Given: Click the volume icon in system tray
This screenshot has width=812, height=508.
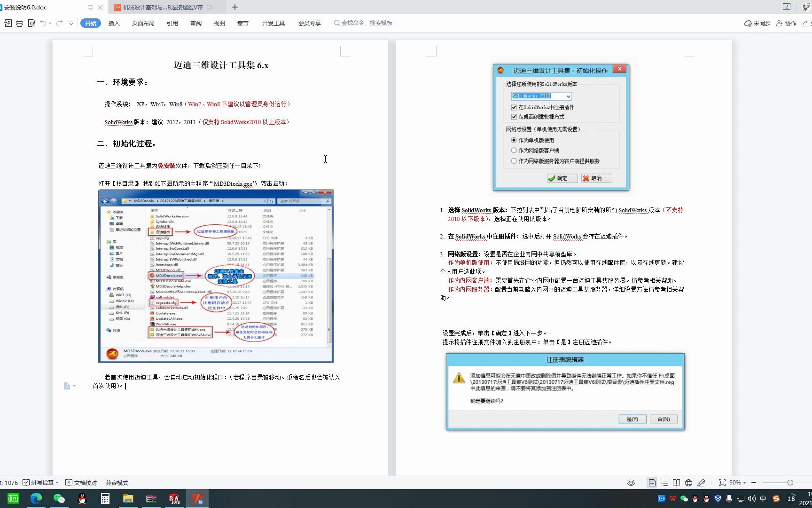Looking at the screenshot, I should (x=751, y=499).
